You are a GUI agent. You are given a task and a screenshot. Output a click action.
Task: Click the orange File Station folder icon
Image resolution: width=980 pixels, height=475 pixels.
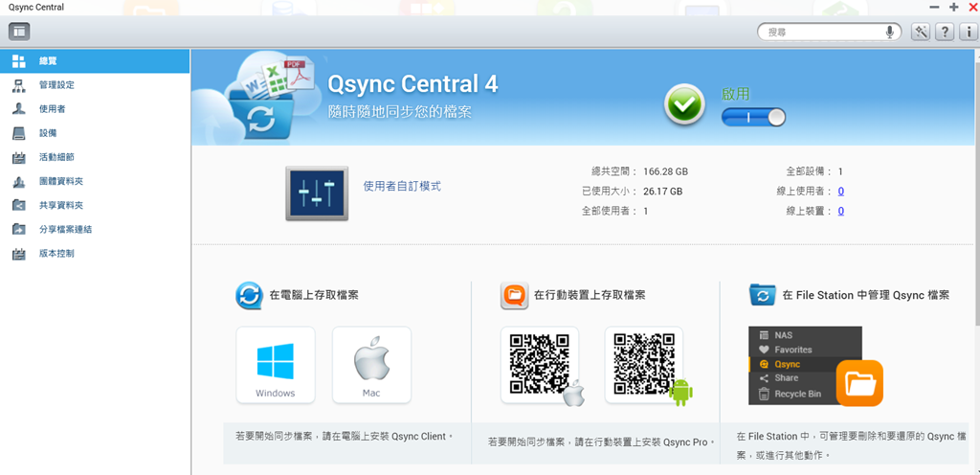pos(859,382)
